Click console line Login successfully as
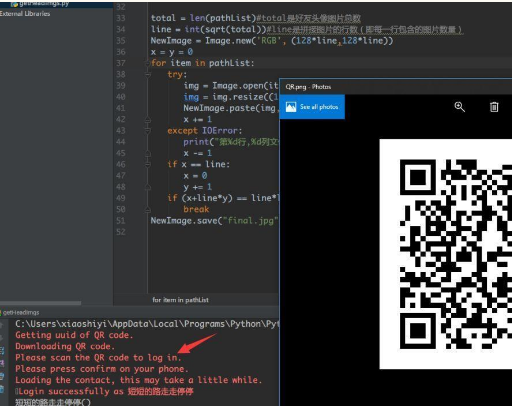Image resolution: width=512 pixels, height=406 pixels. click(104, 391)
